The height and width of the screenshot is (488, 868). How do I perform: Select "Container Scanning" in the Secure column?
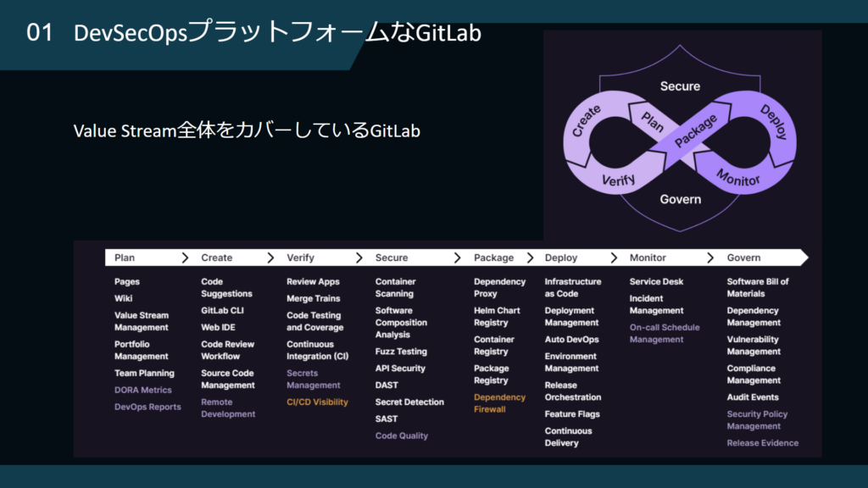pos(395,288)
